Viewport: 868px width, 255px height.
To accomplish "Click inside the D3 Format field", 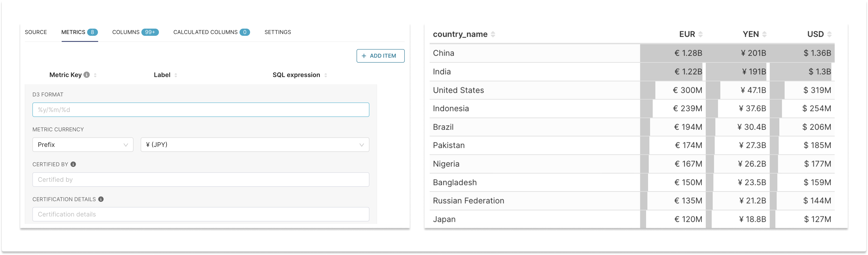I will (201, 109).
